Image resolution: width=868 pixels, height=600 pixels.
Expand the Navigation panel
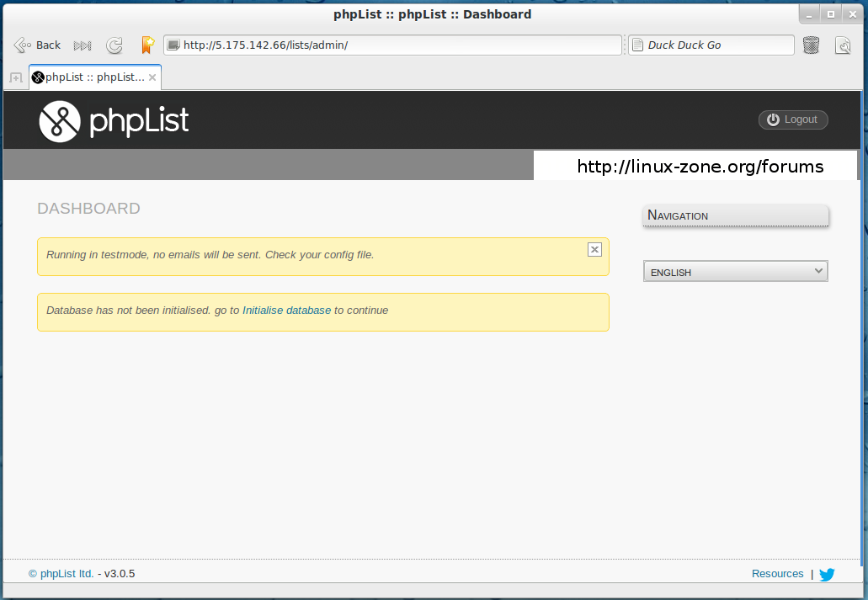pyautogui.click(x=735, y=216)
